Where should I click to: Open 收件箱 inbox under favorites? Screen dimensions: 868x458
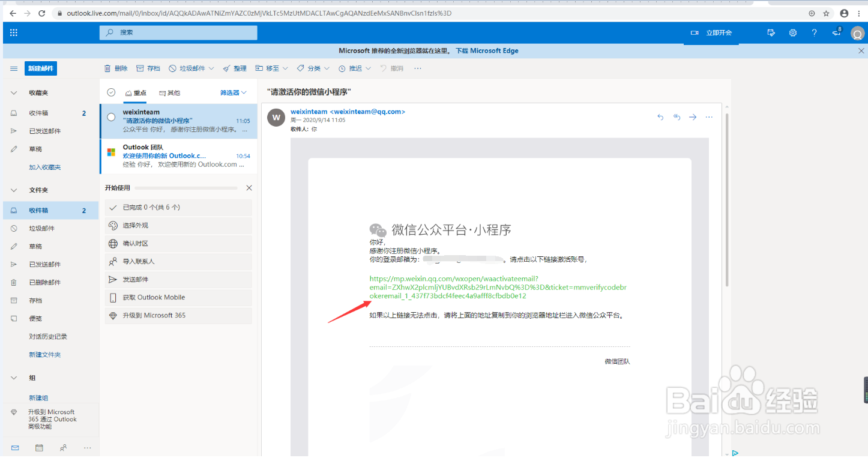(50, 113)
